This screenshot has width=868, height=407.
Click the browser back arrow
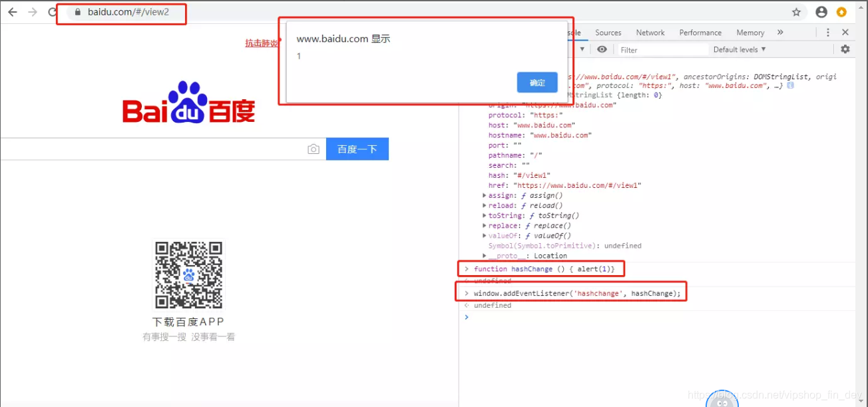12,12
